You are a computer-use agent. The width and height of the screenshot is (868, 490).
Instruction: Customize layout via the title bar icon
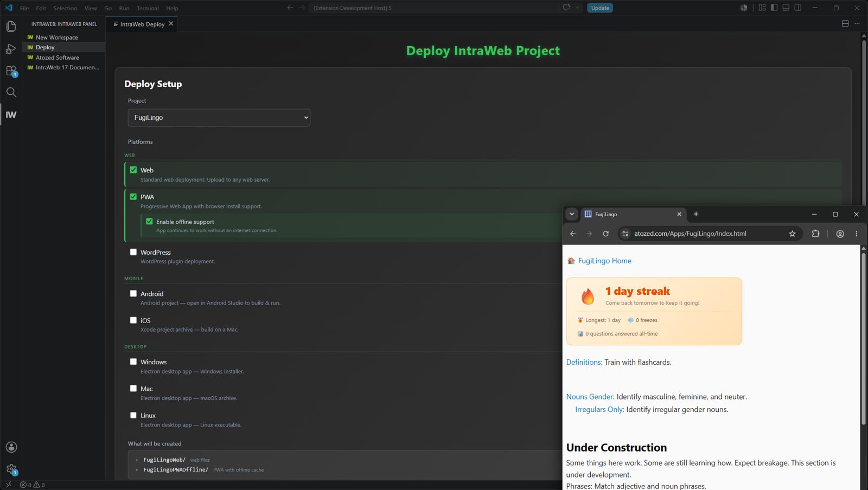pos(762,8)
